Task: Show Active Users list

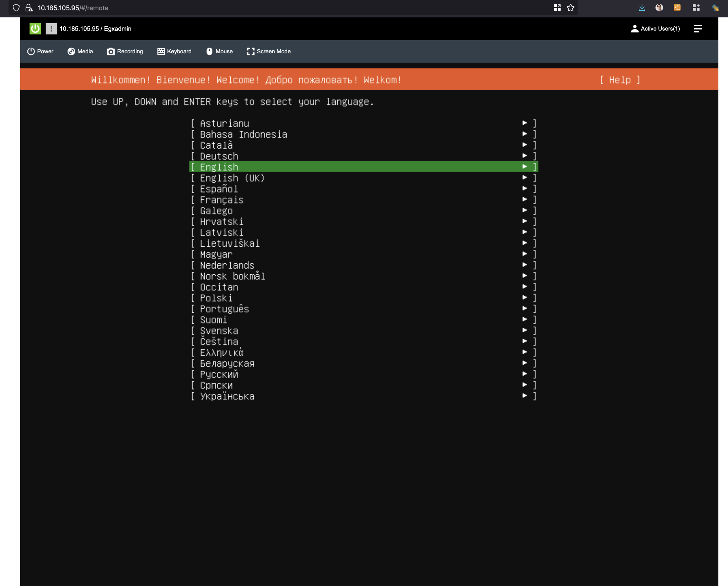Action: [x=655, y=28]
